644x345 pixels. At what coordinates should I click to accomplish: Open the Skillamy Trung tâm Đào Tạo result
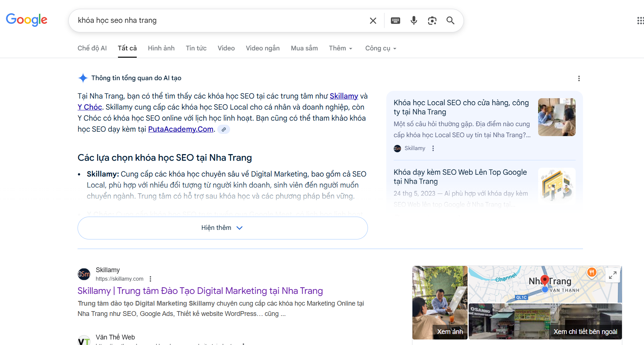pos(200,291)
